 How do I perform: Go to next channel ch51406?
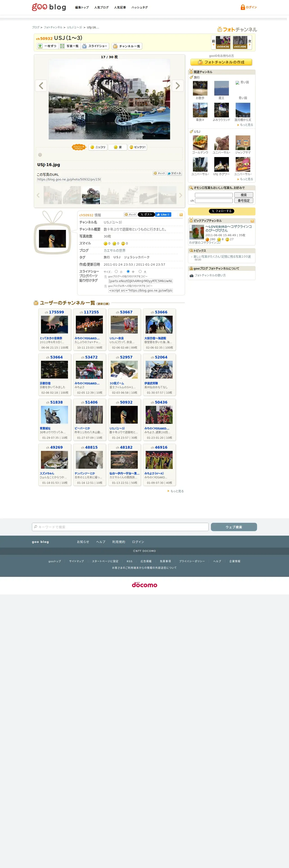point(240,42)
